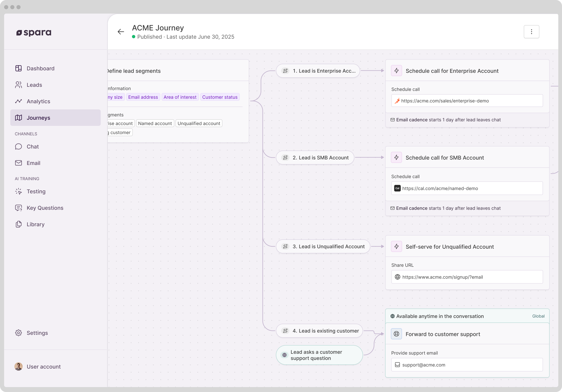
Task: Click the Email envelope icon in sidebar
Action: pyautogui.click(x=19, y=163)
